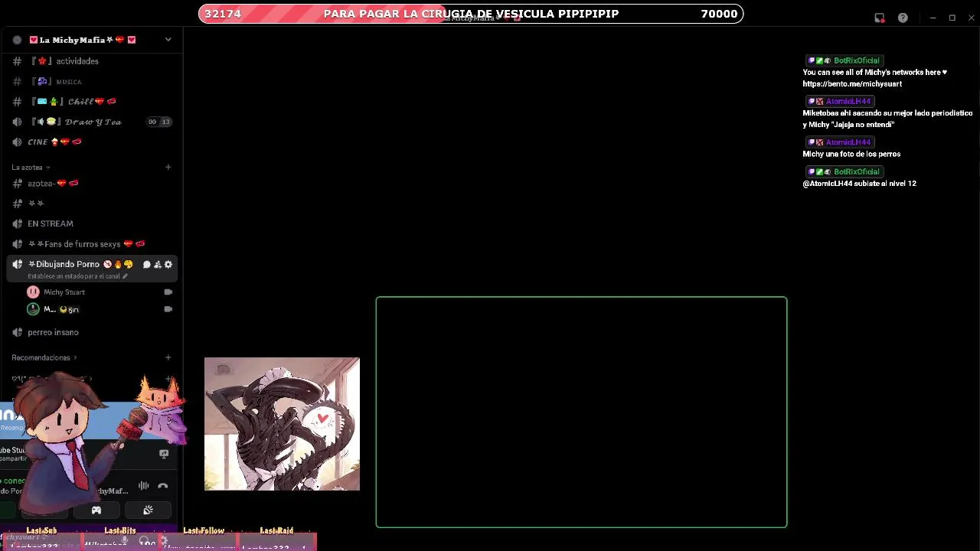Open the bento.me/michysuart link in chat

coord(852,84)
